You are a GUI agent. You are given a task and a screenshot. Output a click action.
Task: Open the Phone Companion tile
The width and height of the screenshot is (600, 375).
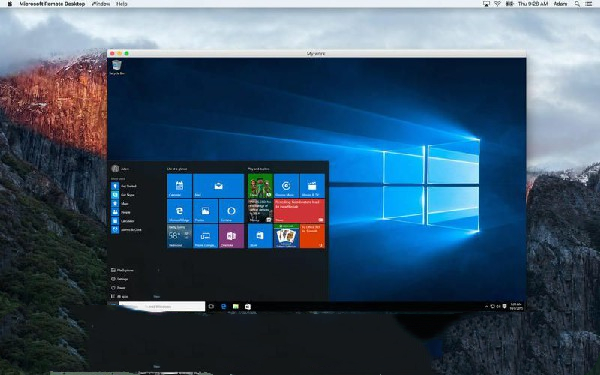click(205, 236)
